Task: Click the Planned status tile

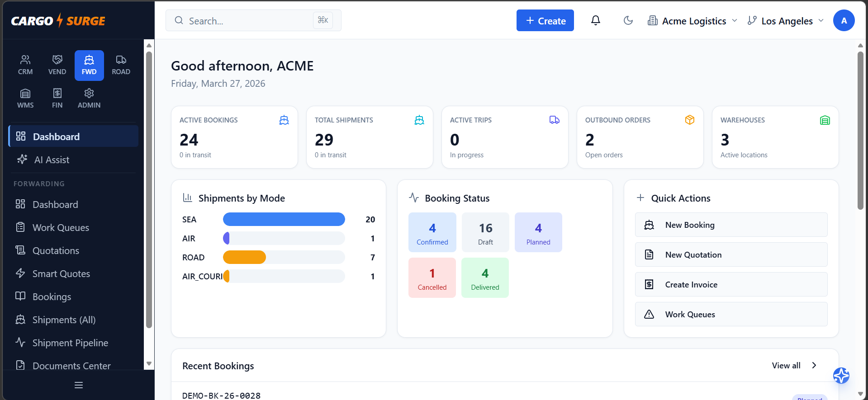Action: point(538,232)
